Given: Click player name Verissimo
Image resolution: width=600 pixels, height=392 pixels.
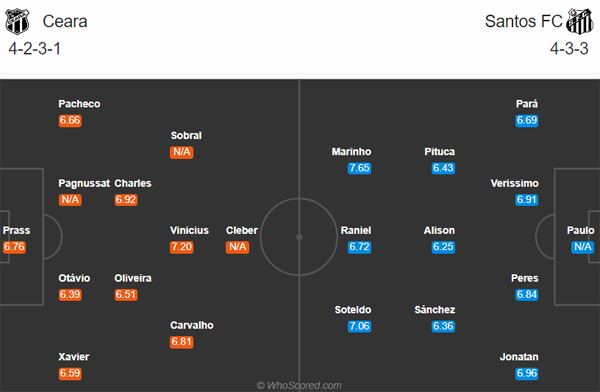Looking at the screenshot, I should point(514,183).
